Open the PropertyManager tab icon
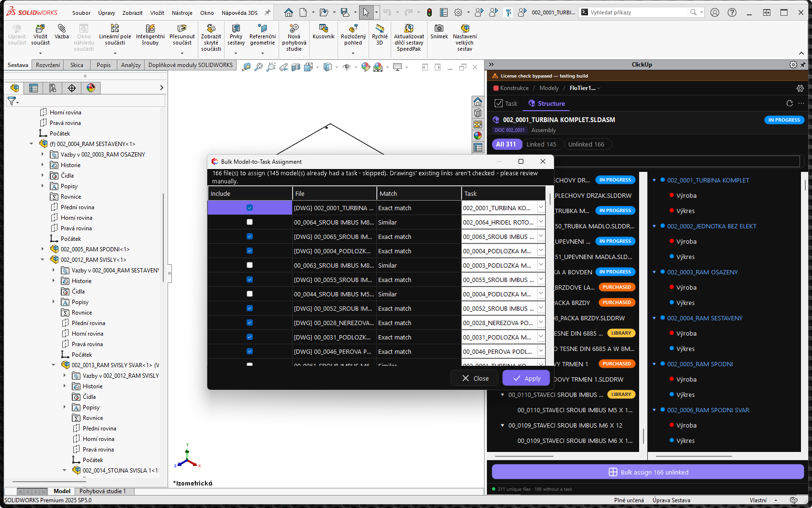This screenshot has height=508, width=812. [34, 88]
